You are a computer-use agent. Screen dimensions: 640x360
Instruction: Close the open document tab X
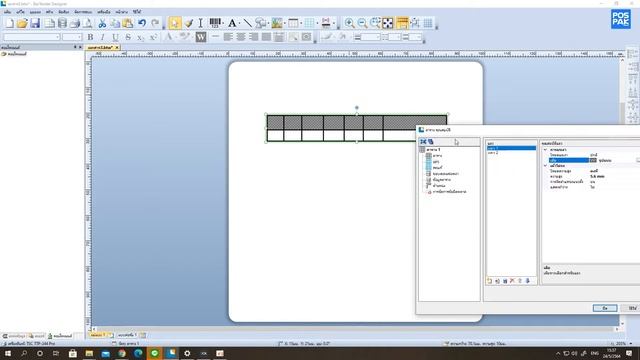tap(117, 47)
